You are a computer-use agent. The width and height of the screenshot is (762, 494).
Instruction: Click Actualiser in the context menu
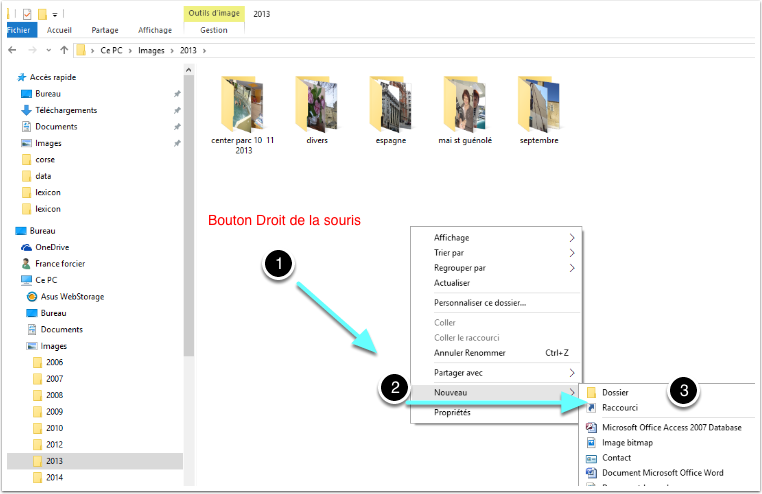pos(451,283)
